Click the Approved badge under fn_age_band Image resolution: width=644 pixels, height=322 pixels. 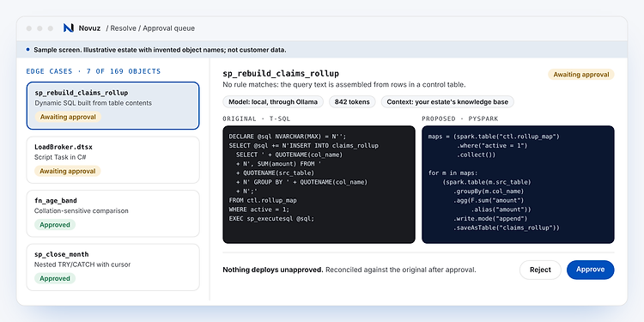[x=55, y=225]
